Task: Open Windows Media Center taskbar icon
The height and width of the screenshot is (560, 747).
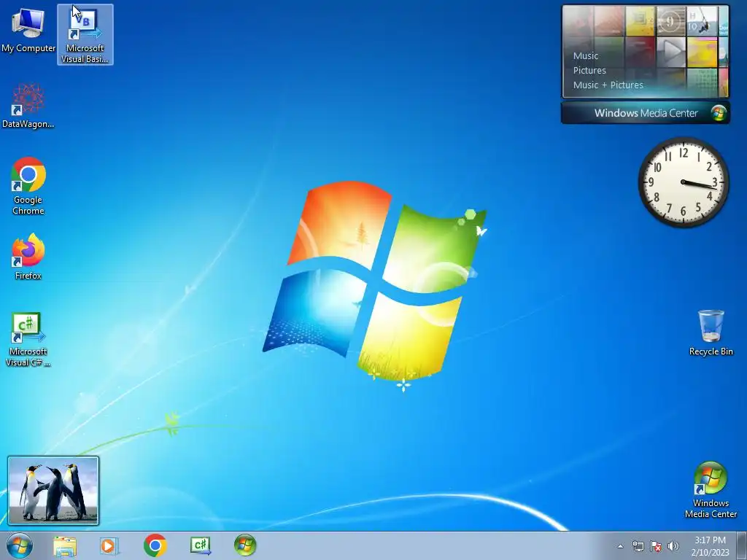Action: (x=245, y=545)
